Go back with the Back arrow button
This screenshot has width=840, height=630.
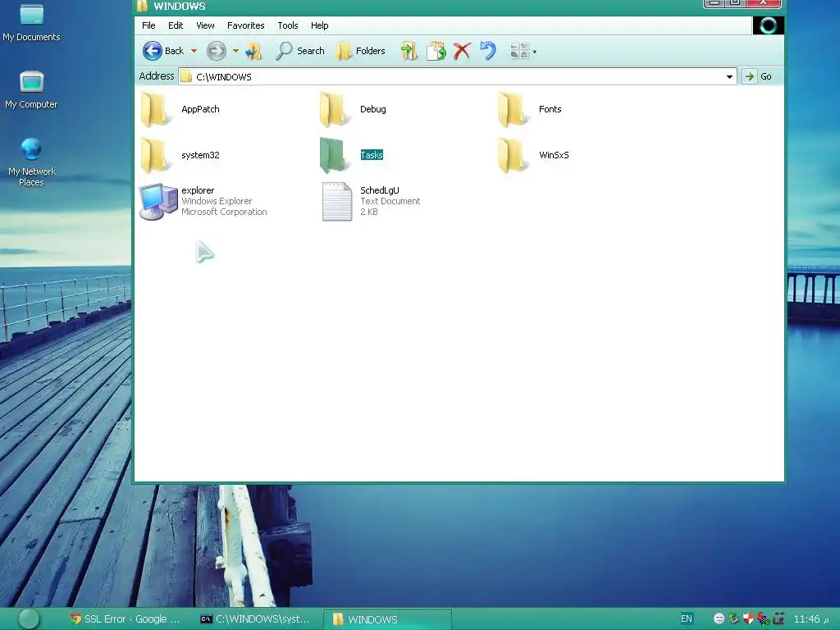click(x=153, y=51)
